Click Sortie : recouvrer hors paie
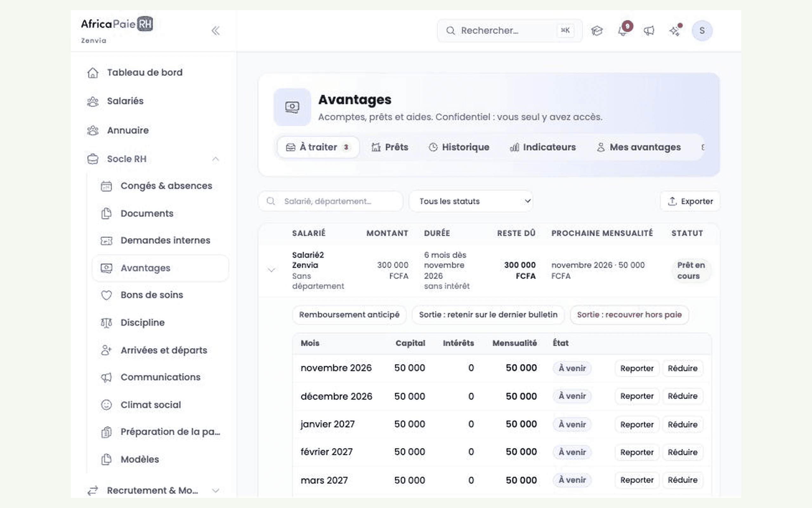 click(x=629, y=315)
